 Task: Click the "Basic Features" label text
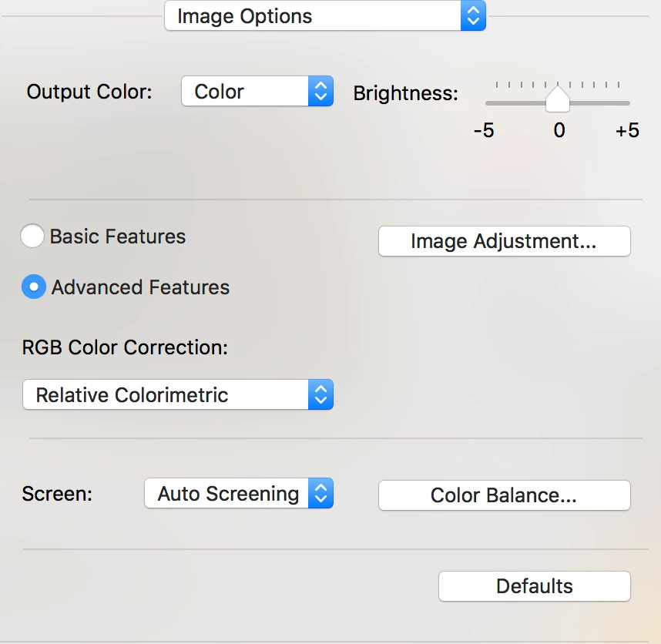coord(118,236)
